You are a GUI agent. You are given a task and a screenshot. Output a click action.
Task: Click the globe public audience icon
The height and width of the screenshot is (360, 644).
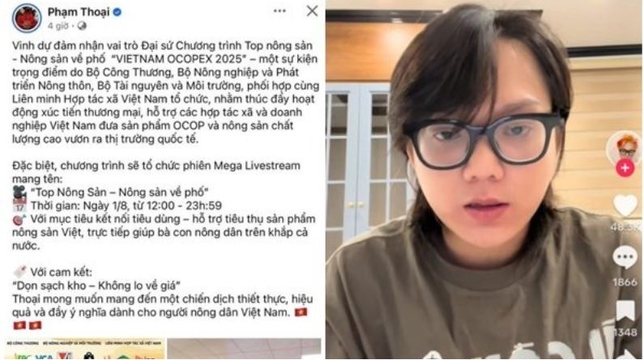(82, 26)
